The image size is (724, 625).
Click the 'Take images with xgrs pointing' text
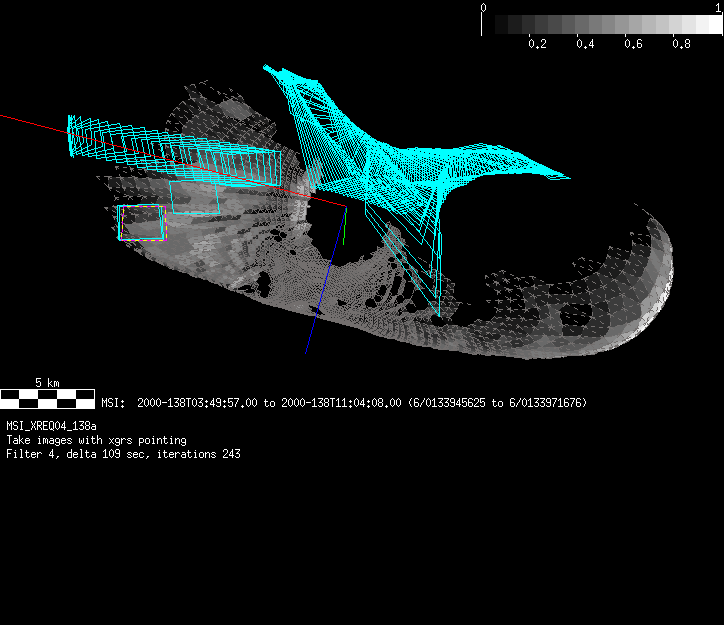pos(96,440)
